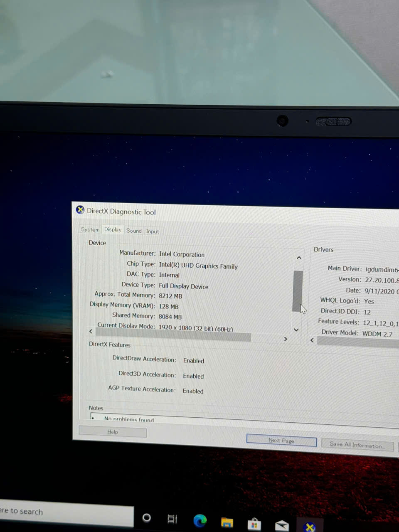This screenshot has height=532, width=399.
Task: Click the Drivers panel horizontal scrollbar thumb
Action: coord(358,342)
